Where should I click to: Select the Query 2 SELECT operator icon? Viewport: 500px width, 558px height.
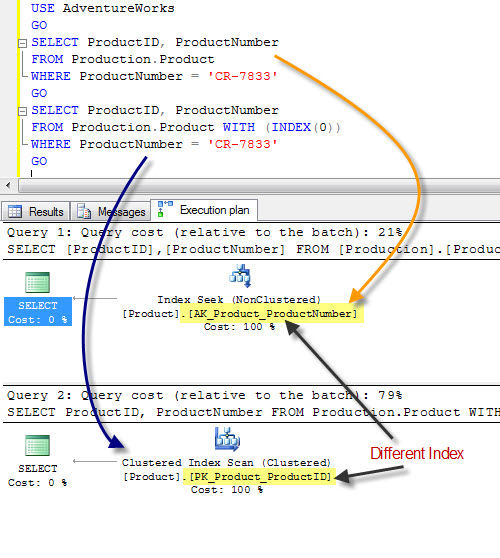point(37,445)
